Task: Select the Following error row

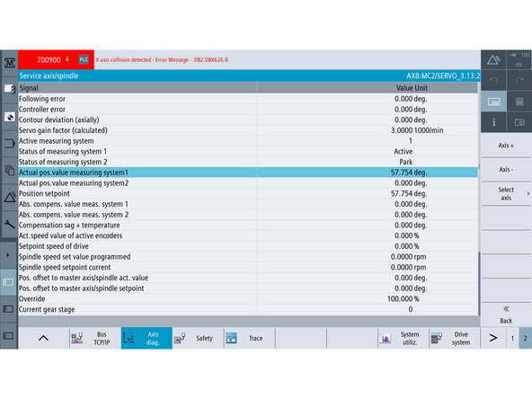Action: [248, 99]
